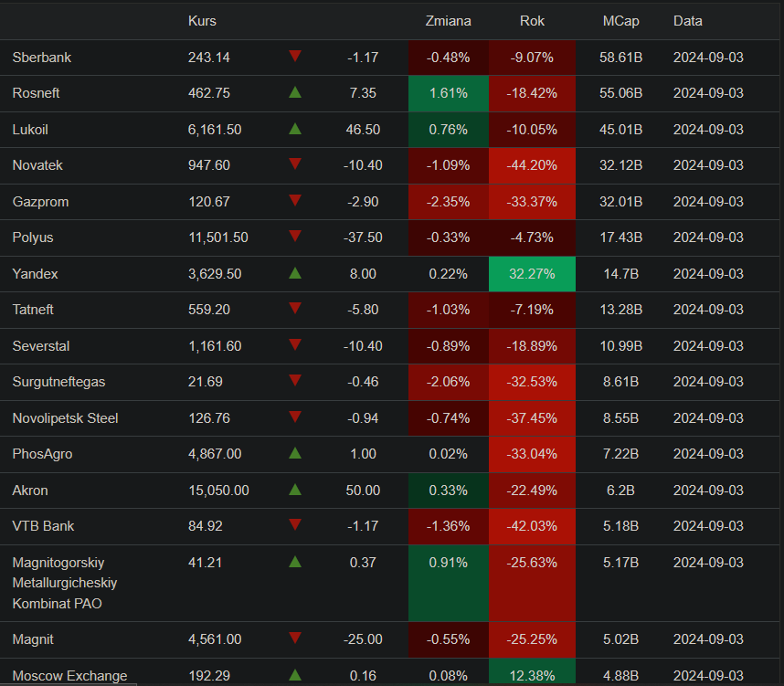Click the Rok column header
Screen dimensions: 784x686
coord(532,21)
